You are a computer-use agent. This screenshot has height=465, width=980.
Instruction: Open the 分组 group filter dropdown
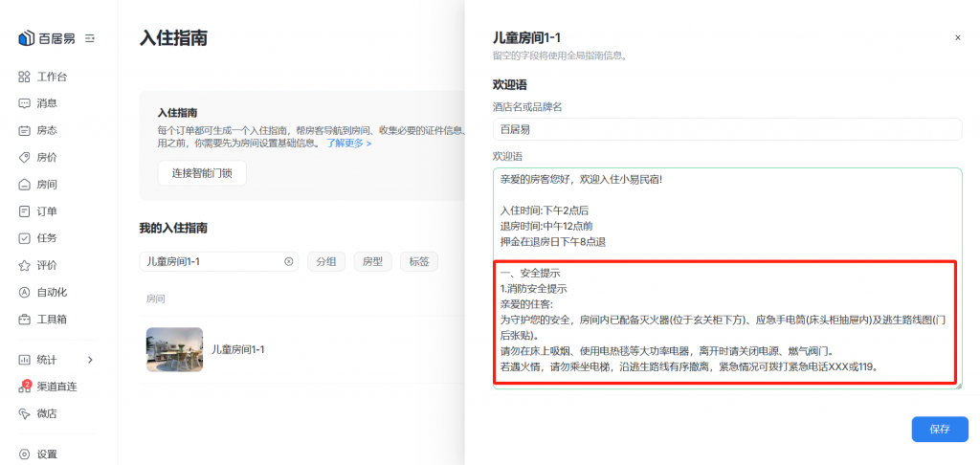pyautogui.click(x=326, y=261)
